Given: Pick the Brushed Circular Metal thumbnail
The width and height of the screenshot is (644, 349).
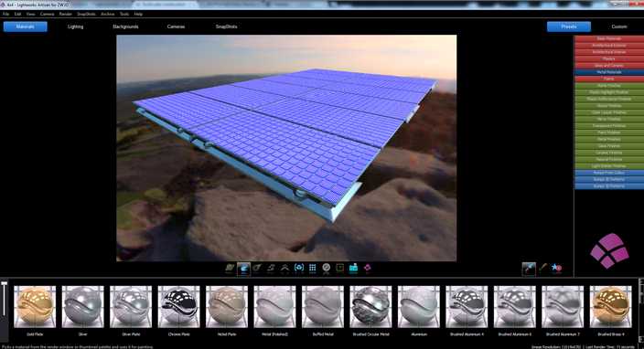Looking at the screenshot, I should pyautogui.click(x=370, y=307).
